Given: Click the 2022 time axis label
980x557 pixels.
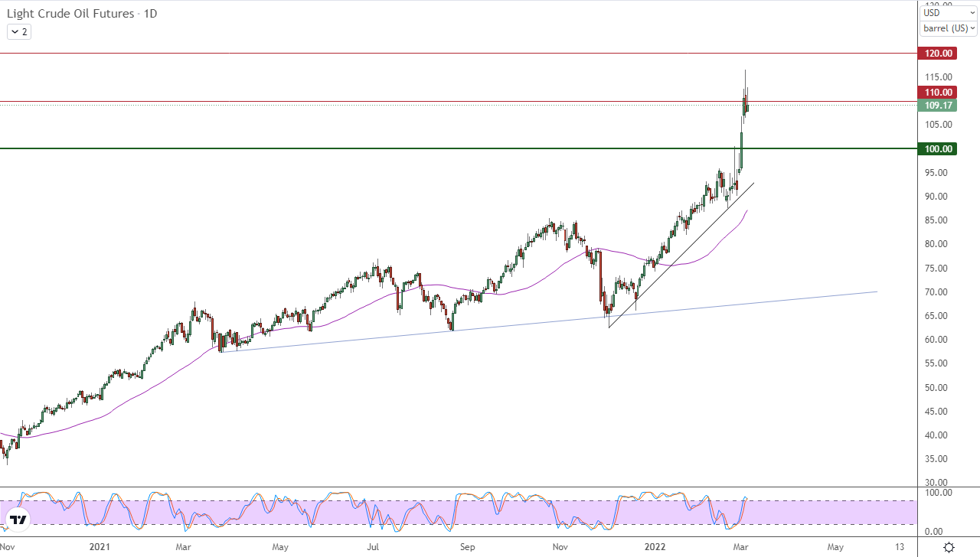Looking at the screenshot, I should (655, 547).
